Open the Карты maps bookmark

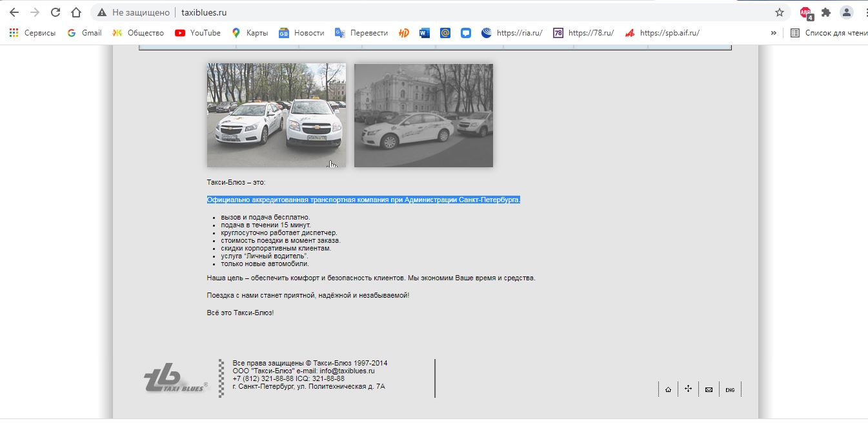click(250, 33)
